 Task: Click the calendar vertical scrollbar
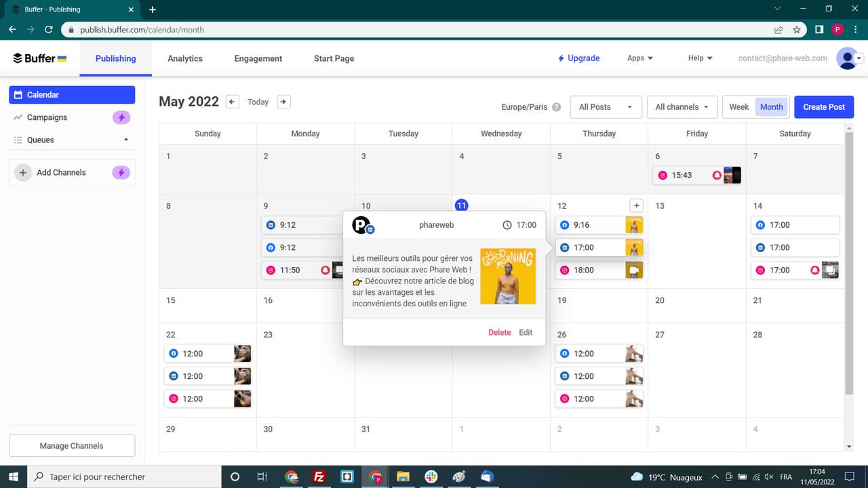[849, 263]
